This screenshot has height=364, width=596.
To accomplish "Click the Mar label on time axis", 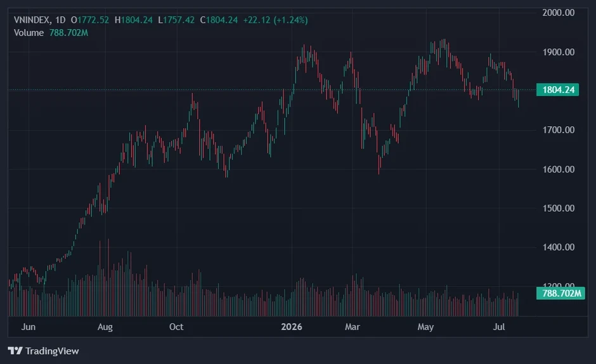I will [x=353, y=327].
